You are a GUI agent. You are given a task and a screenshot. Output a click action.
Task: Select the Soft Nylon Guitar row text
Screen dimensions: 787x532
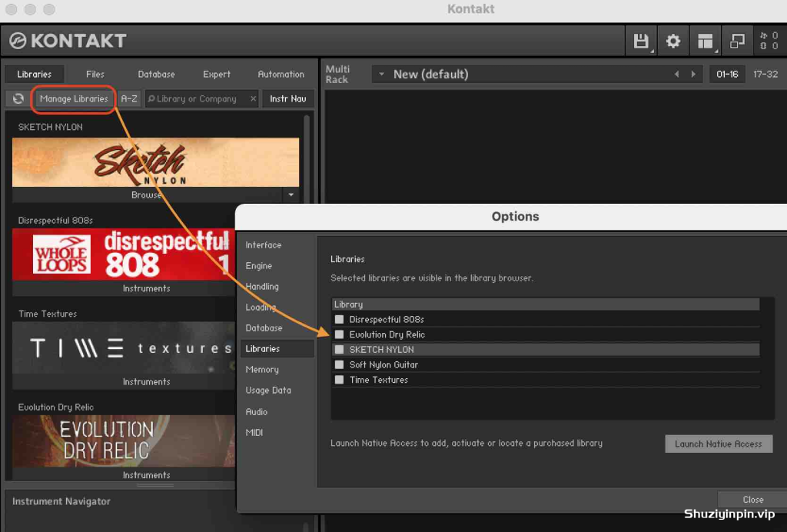pos(384,364)
